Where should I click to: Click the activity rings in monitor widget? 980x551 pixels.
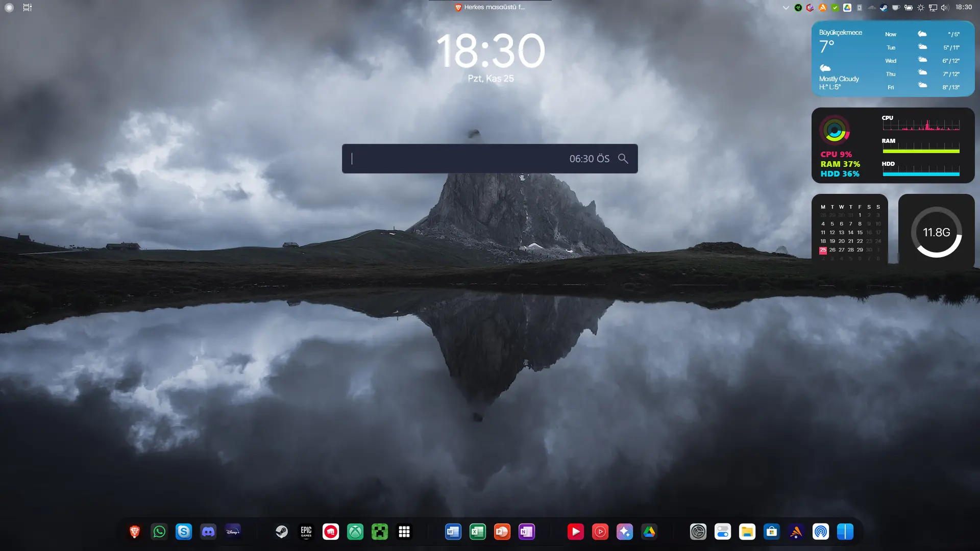pos(835,131)
